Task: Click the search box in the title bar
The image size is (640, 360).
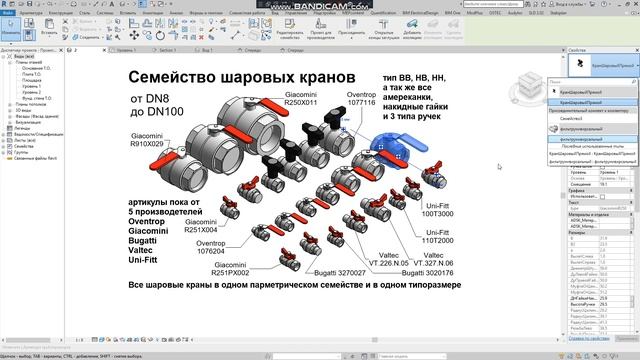Action: (x=493, y=4)
